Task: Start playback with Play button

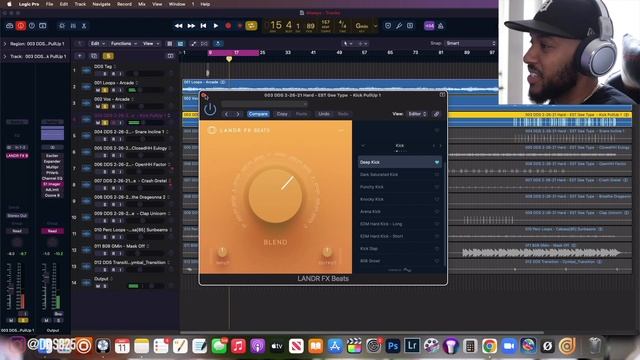Action: 216,26
